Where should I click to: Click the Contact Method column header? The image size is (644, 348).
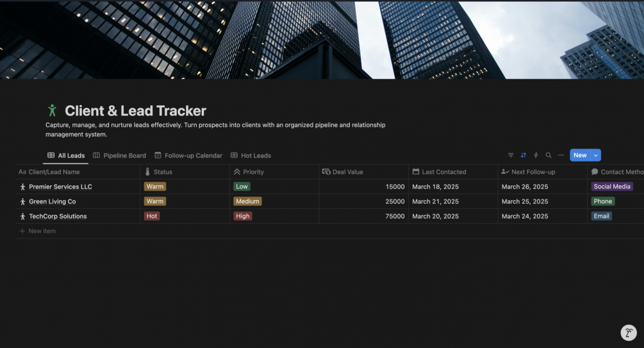point(616,172)
